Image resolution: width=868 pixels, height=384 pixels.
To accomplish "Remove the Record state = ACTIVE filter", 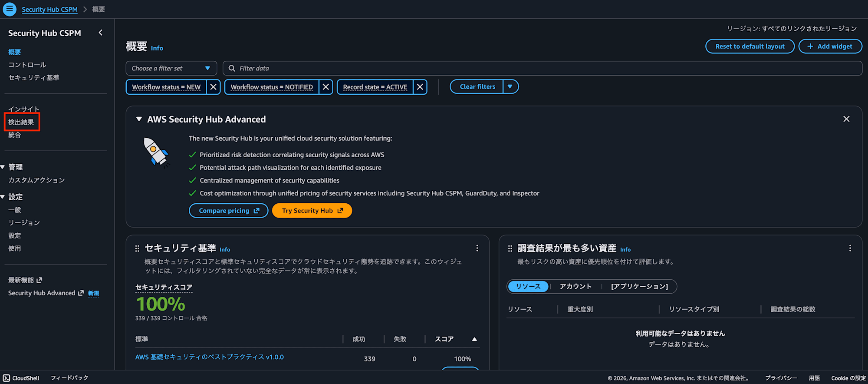I will tap(420, 87).
